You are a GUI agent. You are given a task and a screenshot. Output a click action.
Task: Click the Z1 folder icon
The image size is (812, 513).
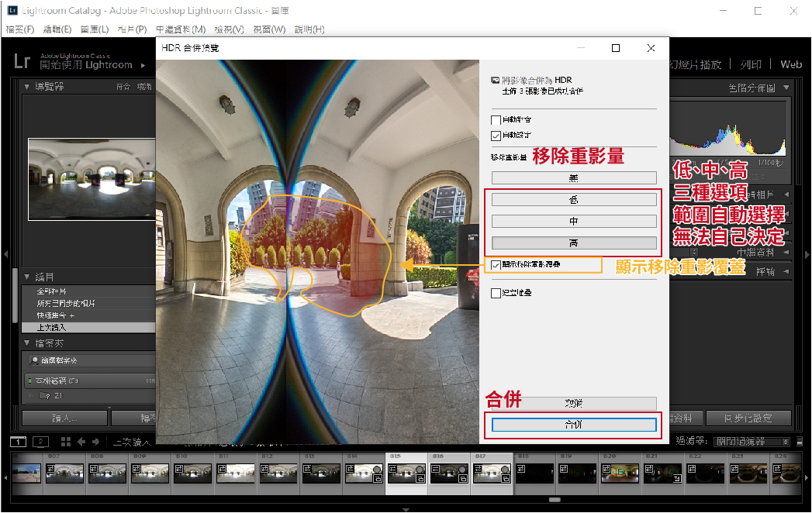[43, 396]
